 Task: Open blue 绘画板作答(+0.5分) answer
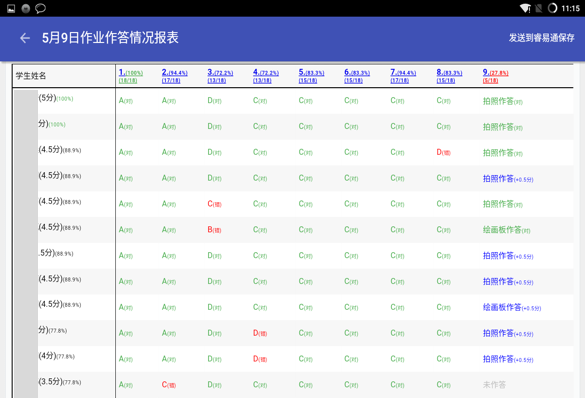point(512,307)
